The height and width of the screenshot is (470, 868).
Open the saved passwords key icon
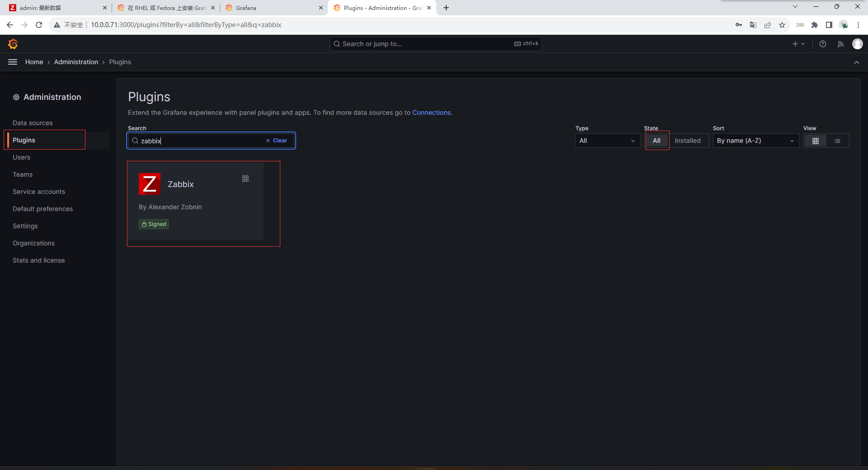[739, 25]
